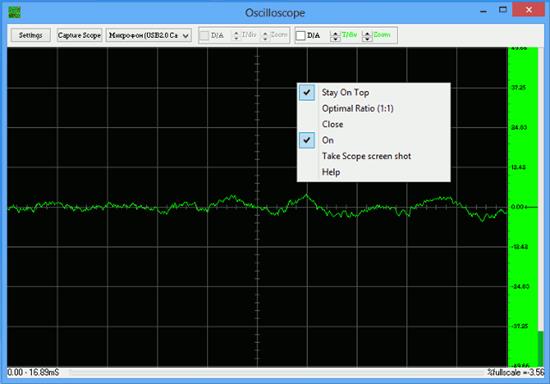
Task: Toggle the green channel D/A checkbox
Action: (x=301, y=35)
